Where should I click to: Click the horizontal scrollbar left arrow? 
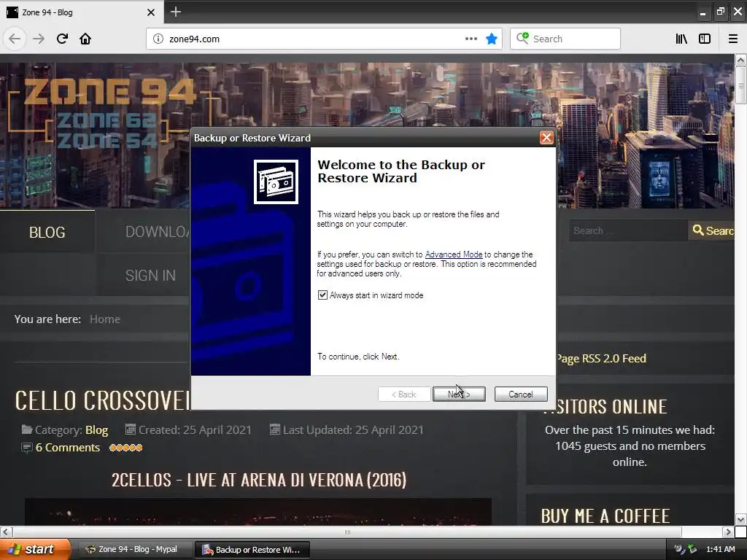click(6, 532)
